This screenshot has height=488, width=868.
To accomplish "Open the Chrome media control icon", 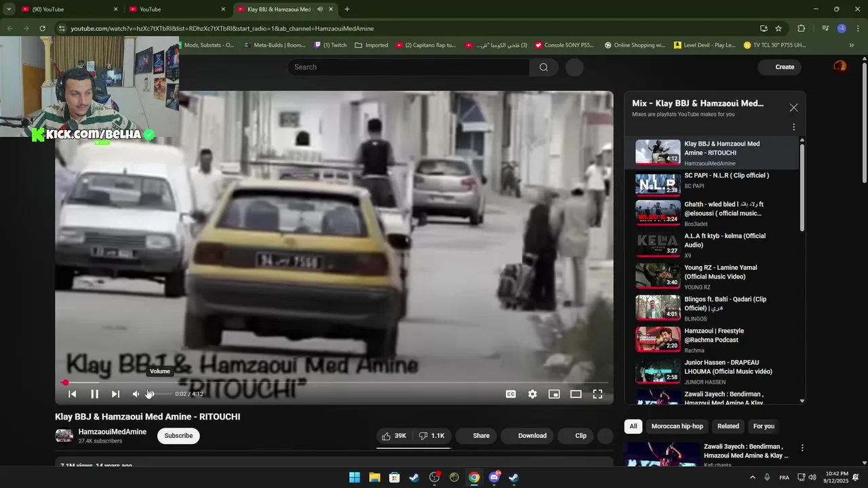I will (x=825, y=28).
